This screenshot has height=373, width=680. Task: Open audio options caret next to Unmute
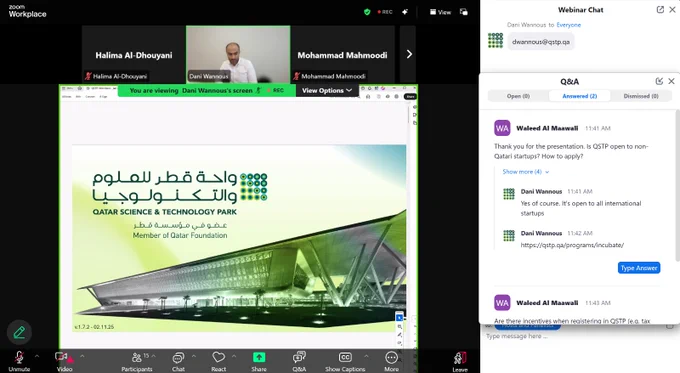tap(37, 357)
